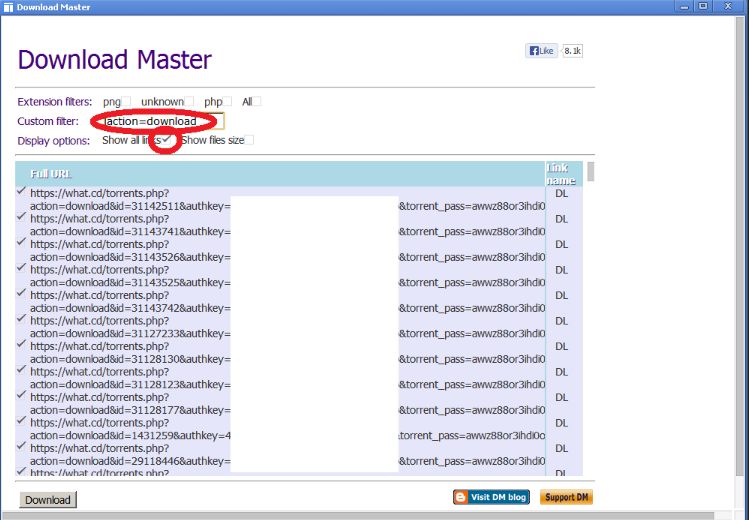Click the Support DM button
This screenshot has height=520, width=749.
pyautogui.click(x=566, y=497)
